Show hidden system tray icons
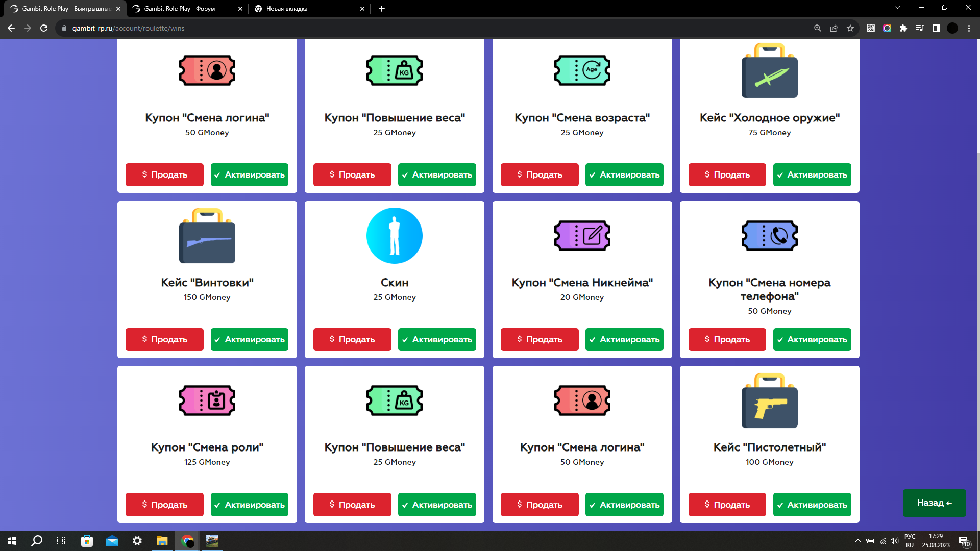 pyautogui.click(x=858, y=541)
